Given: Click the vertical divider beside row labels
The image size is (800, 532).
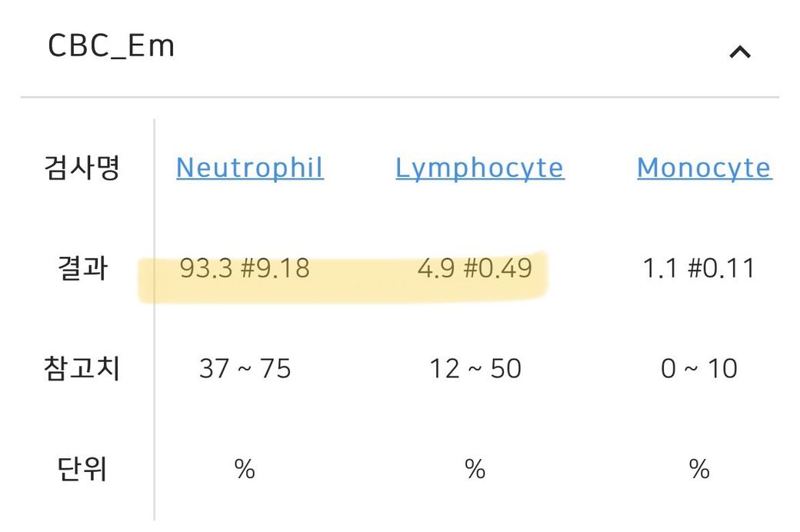Looking at the screenshot, I should [154, 323].
